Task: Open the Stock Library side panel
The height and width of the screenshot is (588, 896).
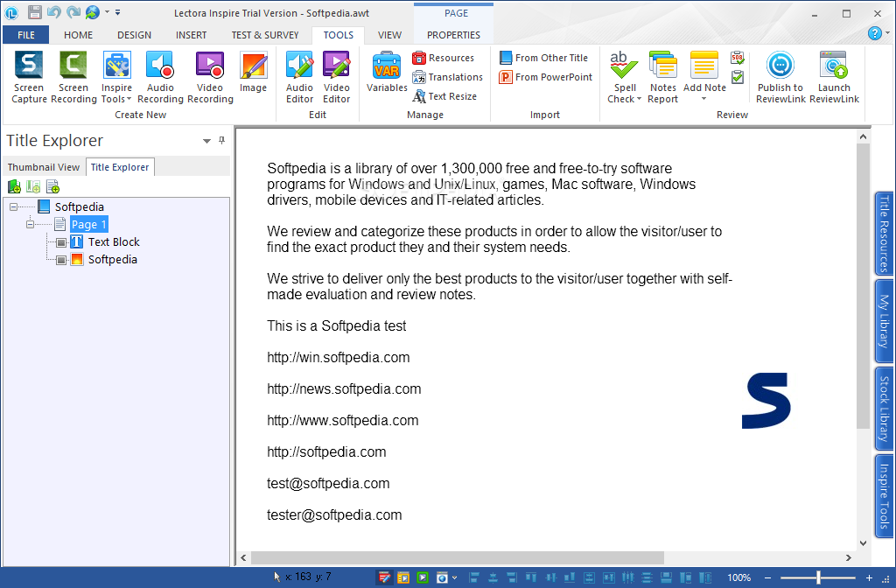Action: [x=884, y=409]
